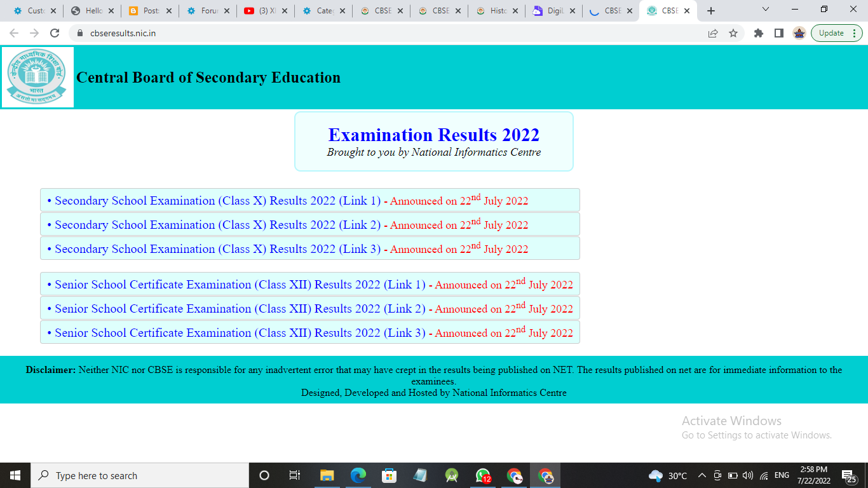Open Cortana circle icon in taskbar
This screenshot has height=488, width=868.
pyautogui.click(x=264, y=475)
